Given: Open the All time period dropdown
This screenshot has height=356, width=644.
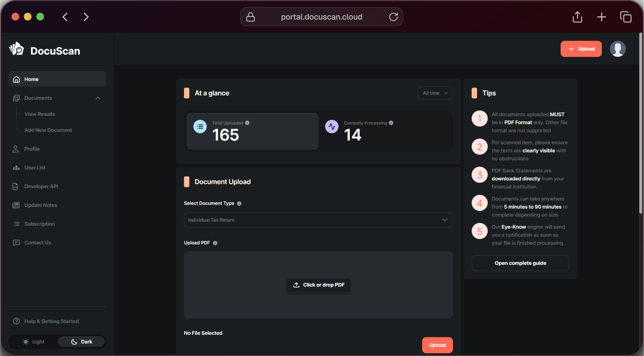Looking at the screenshot, I should [435, 93].
